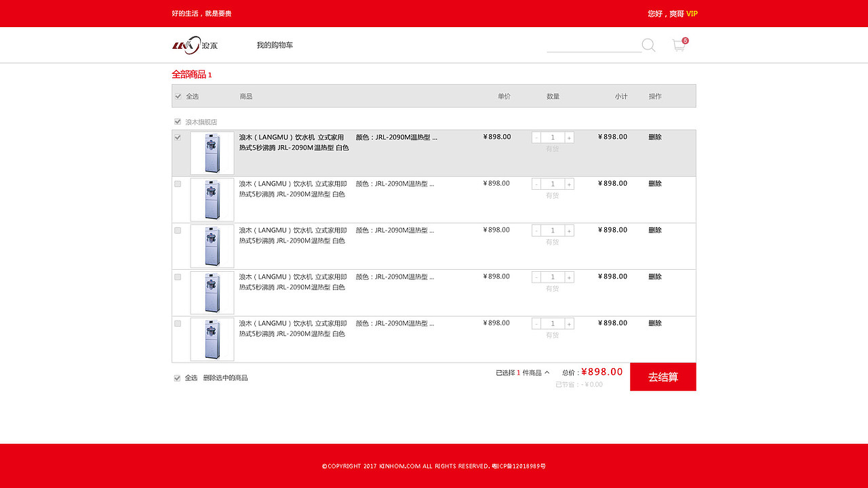Click the search magnifier icon
This screenshot has height=488, width=868.
click(x=648, y=45)
